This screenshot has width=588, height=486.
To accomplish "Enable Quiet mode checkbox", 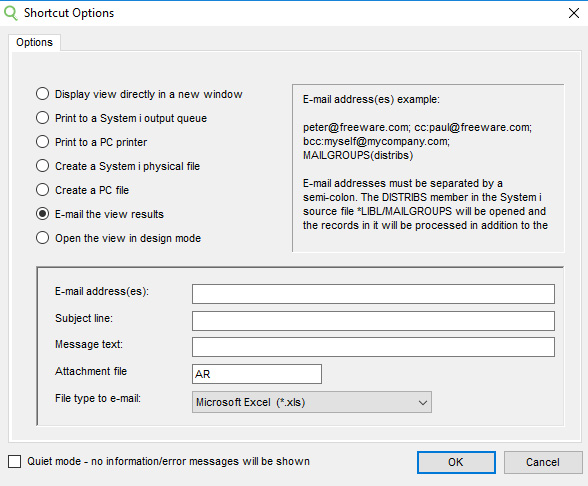I will point(15,461).
